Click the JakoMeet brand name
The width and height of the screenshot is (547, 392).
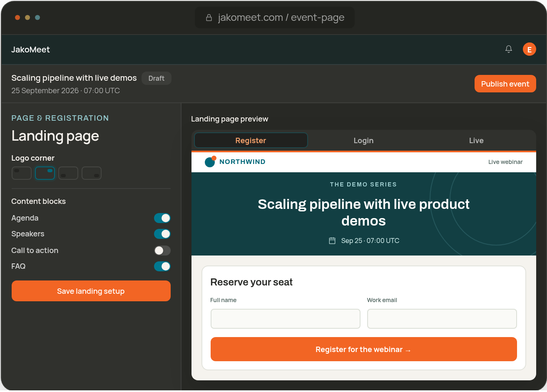coord(30,50)
